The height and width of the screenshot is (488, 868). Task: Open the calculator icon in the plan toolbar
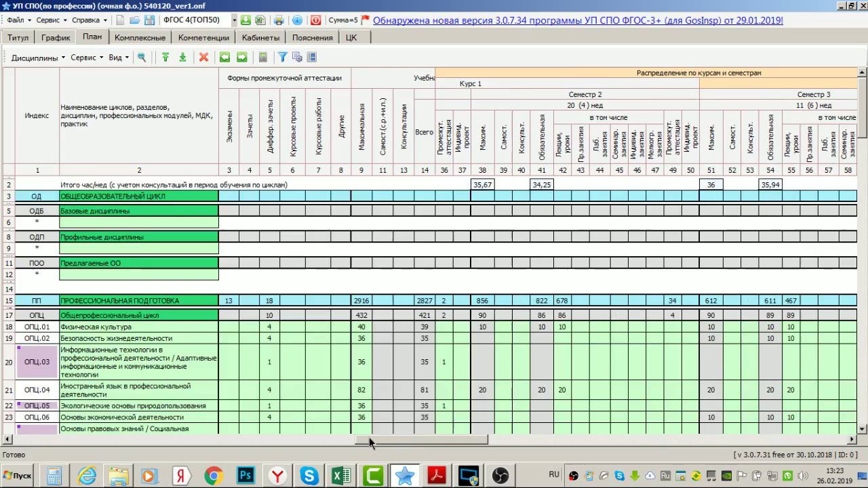pyautogui.click(x=263, y=58)
